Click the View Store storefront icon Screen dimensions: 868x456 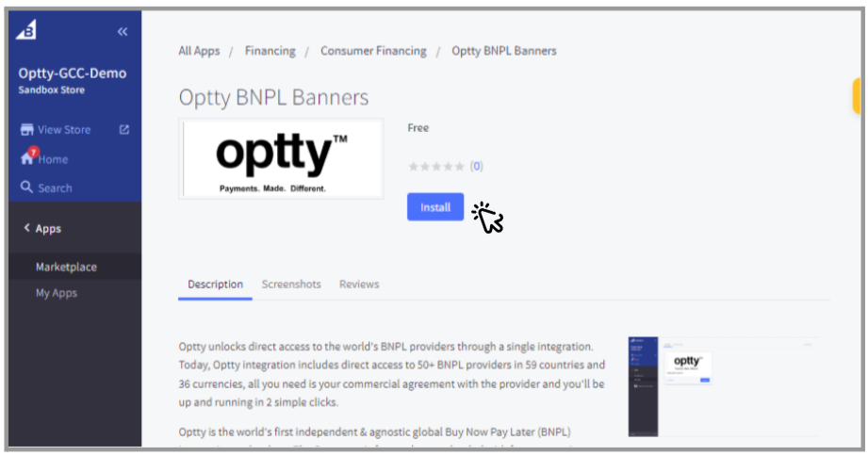click(26, 130)
